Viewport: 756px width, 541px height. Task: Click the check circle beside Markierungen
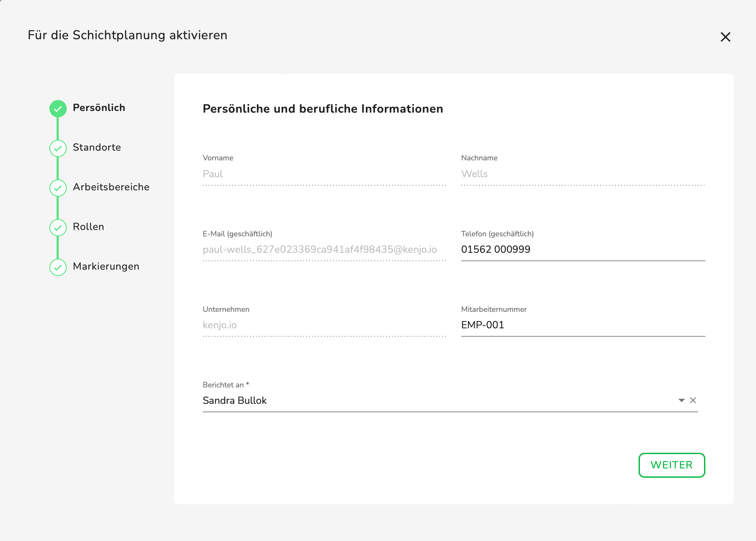point(58,267)
